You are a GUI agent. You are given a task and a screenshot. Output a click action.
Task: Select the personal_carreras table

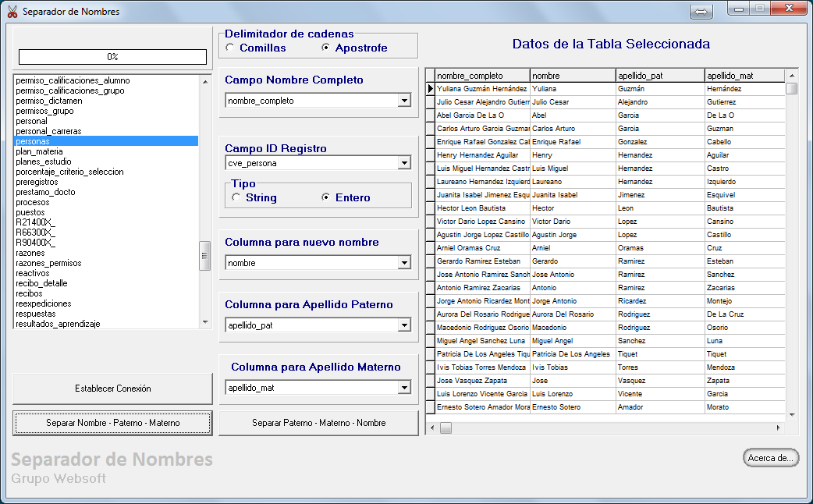(106, 131)
